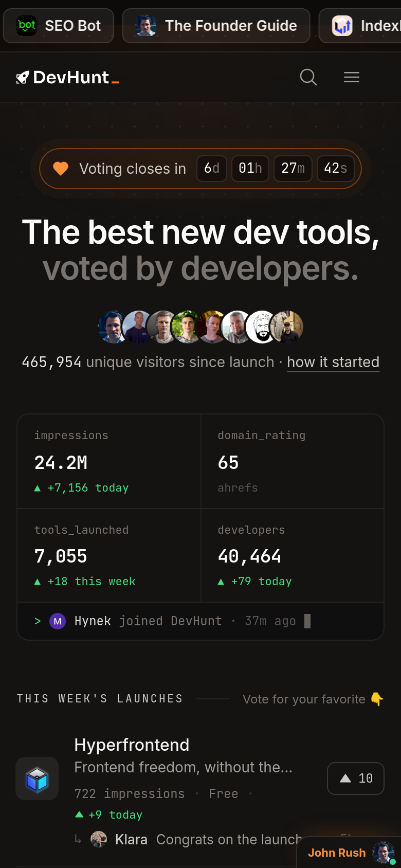
Task: Click the DevHunt rocket logo
Action: 22,78
